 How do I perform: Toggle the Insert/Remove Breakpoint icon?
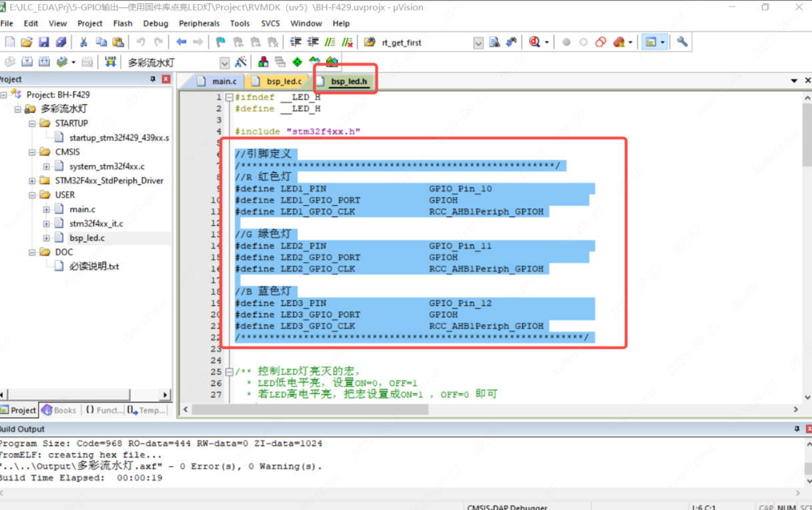[566, 42]
